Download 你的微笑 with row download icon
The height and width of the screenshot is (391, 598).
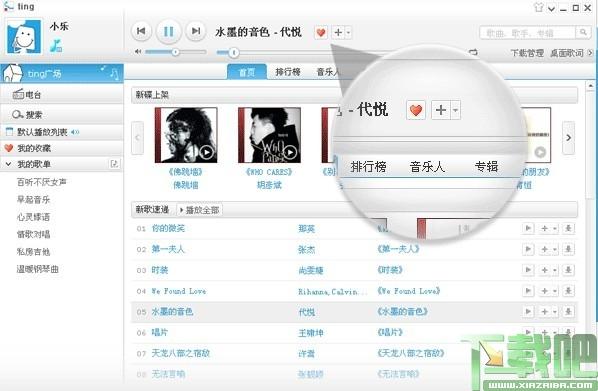(x=568, y=228)
